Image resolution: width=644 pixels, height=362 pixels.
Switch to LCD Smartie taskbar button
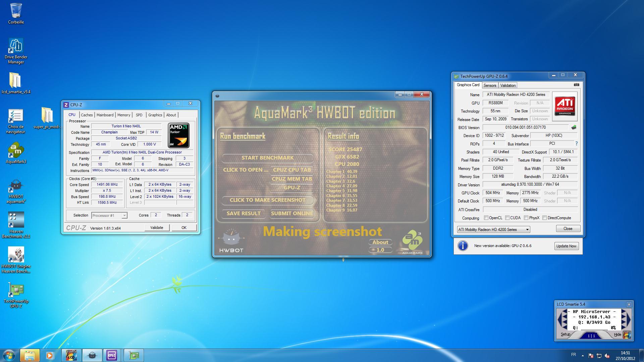71,355
